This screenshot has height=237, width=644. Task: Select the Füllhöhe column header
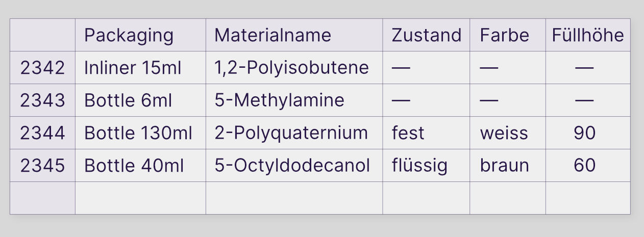click(x=588, y=35)
